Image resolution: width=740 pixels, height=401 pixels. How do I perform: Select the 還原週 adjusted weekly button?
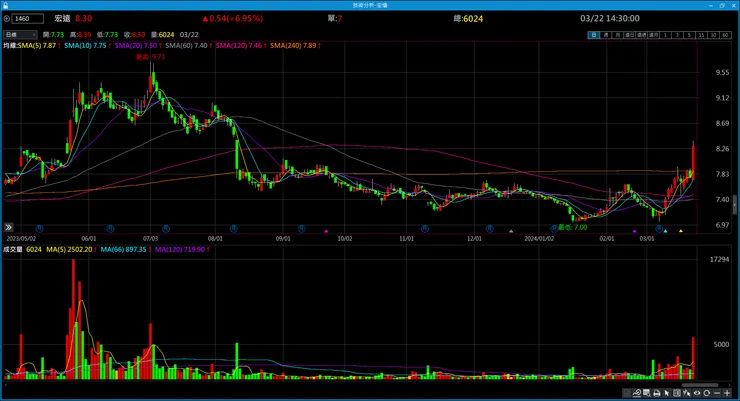[642, 35]
